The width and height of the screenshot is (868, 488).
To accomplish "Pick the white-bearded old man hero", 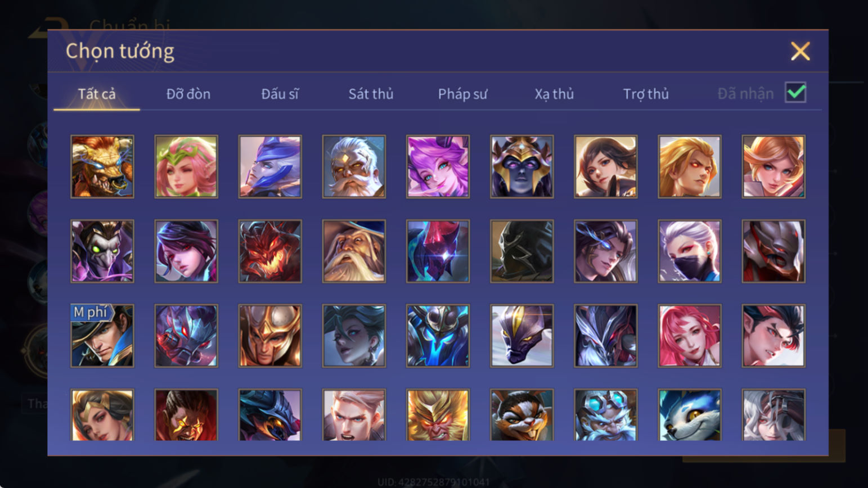I will coord(354,166).
